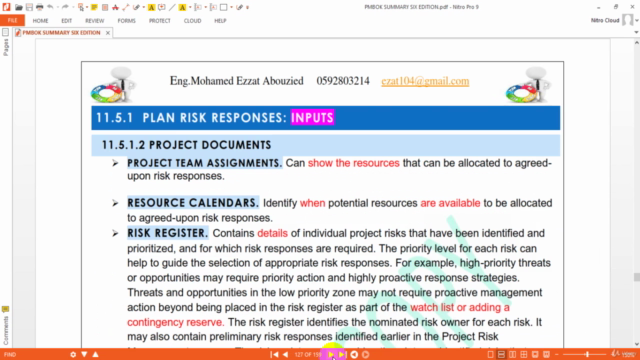640x360 pixels.
Task: Click the vertical scrollbar thumb
Action: click(636, 277)
